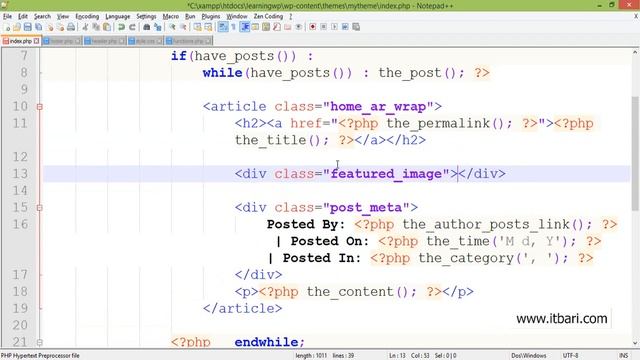
Task: Toggle Show All Characters paragraph icon
Action: [233, 27]
